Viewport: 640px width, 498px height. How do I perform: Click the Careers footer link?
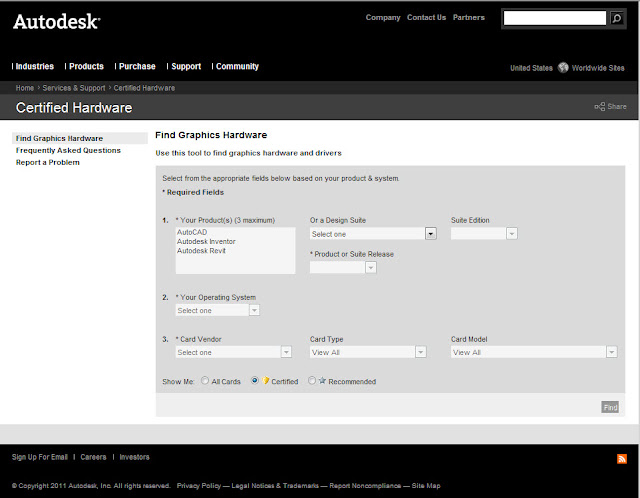(x=93, y=457)
